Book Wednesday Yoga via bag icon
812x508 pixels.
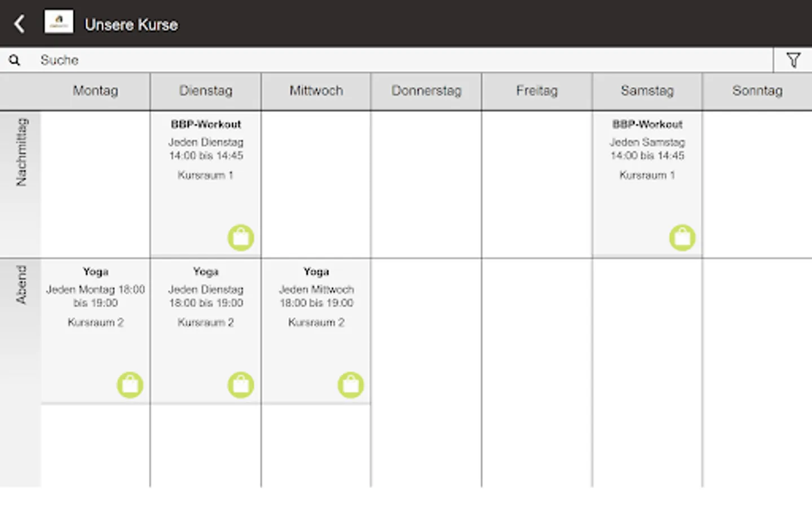[x=351, y=385]
